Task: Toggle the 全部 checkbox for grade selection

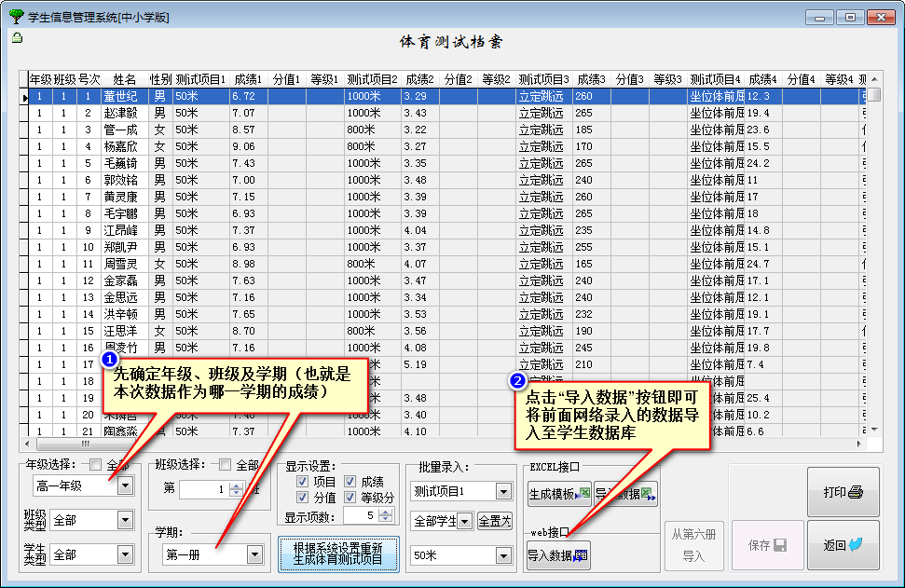Action: click(x=95, y=465)
